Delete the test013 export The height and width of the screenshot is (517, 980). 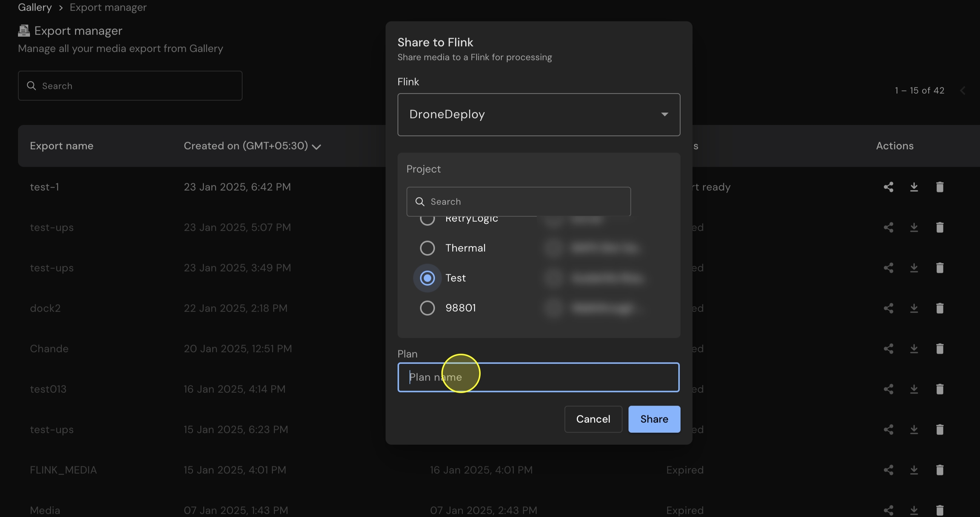pos(940,389)
